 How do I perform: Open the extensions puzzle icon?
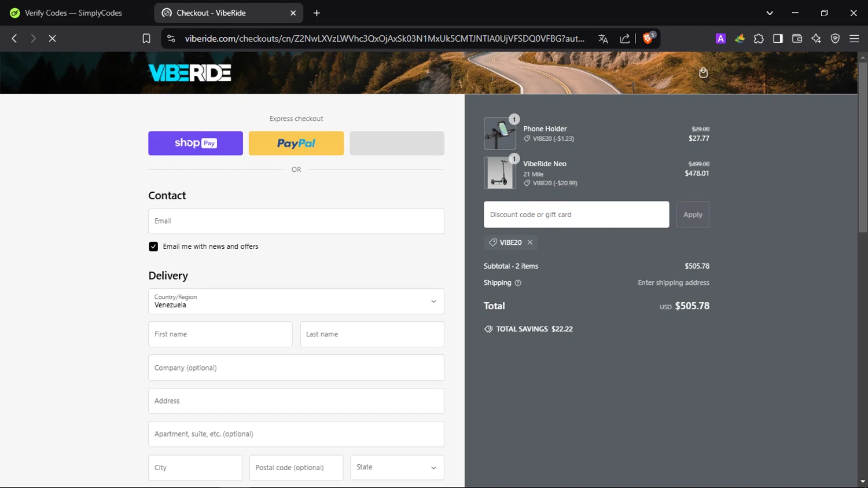point(759,38)
